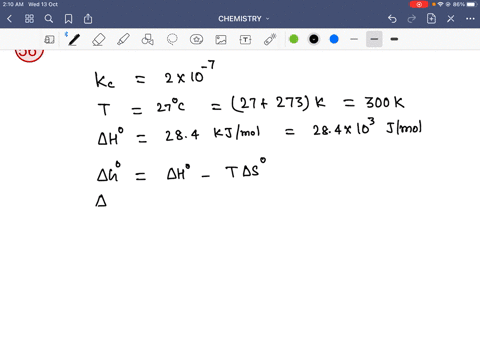
Task: Choose the green pen color
Action: (x=294, y=39)
